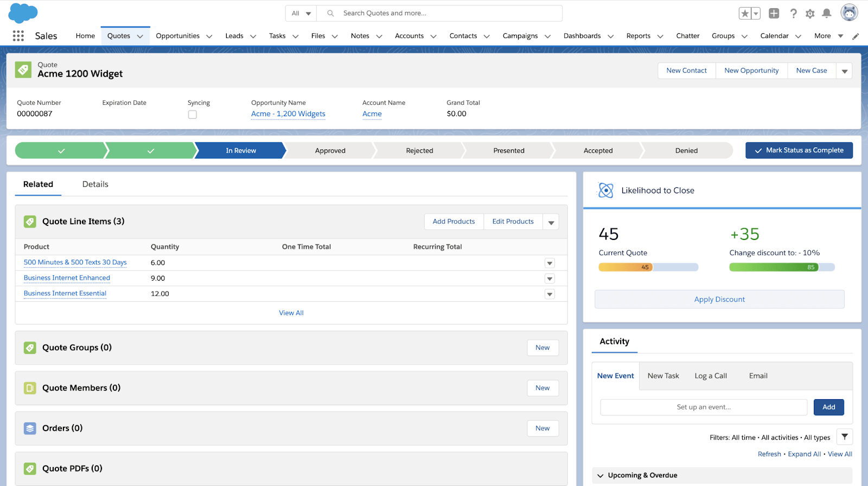This screenshot has height=486, width=868.
Task: Collapse the Upcoming & Overdue section
Action: pos(601,476)
